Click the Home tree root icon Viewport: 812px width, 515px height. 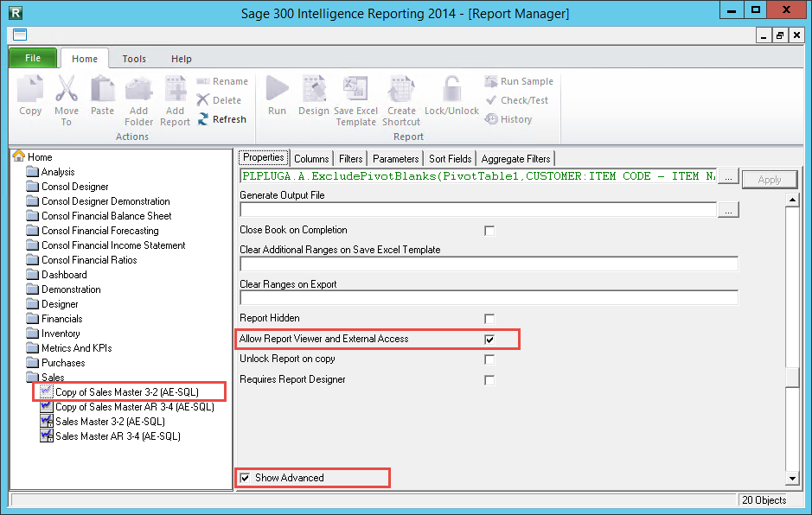coord(19,156)
